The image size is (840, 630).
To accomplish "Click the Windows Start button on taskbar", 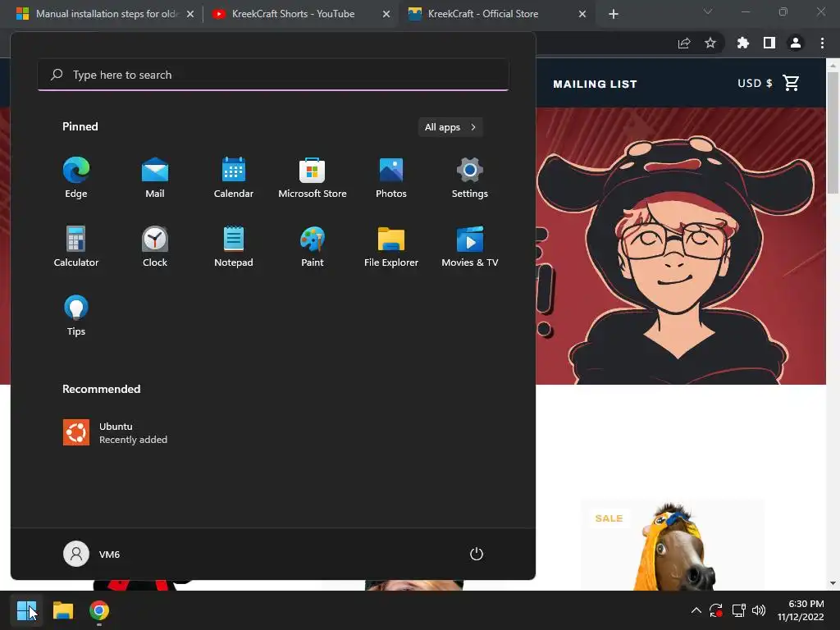I will 26,610.
